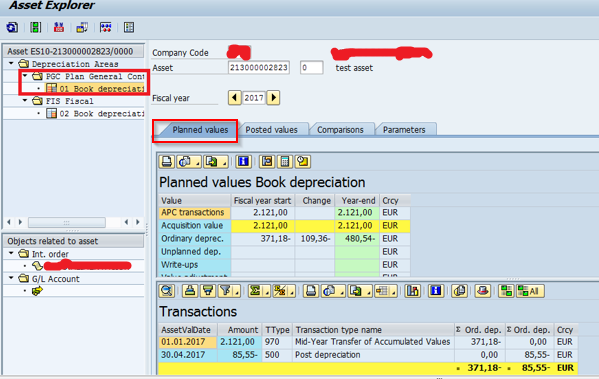Open Views dropdown in Planned values toolbar
The image size is (599, 379).
coord(189,162)
